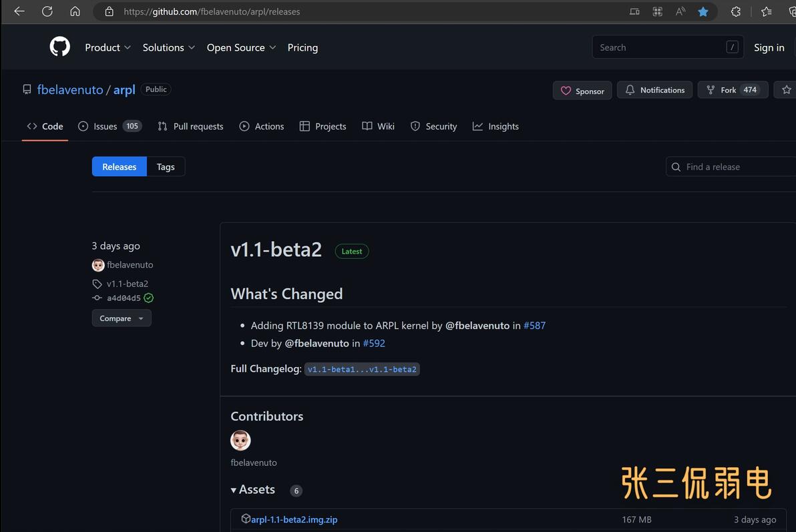Download arpl-1.1-beta2.img.zip asset
This screenshot has width=796, height=532.
point(294,519)
